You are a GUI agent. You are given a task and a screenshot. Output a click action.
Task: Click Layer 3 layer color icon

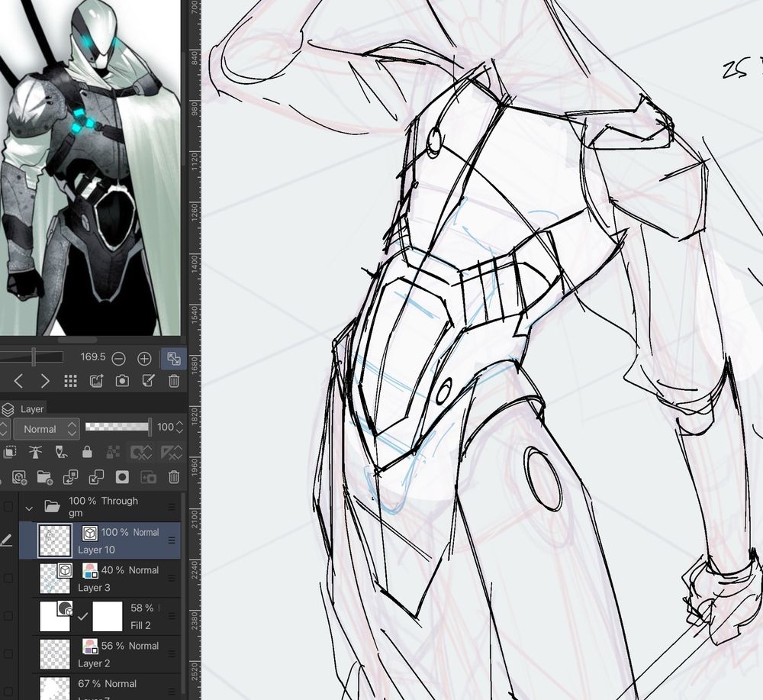coord(90,570)
